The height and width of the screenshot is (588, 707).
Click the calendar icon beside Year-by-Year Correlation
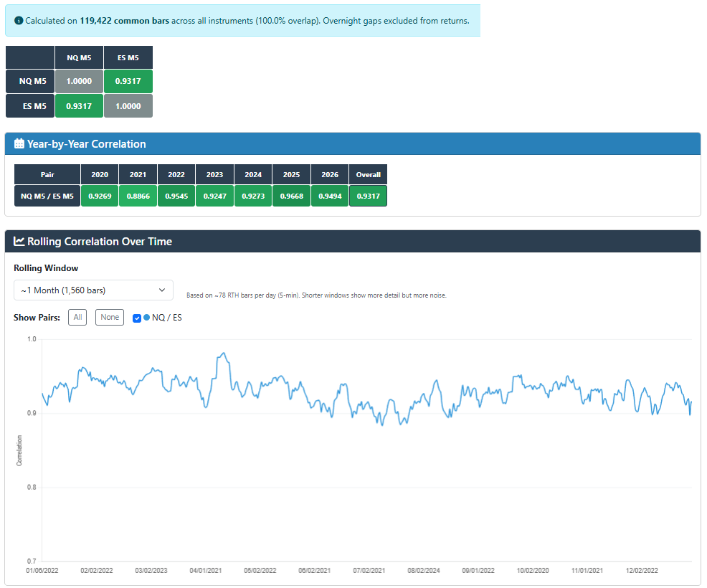pos(19,144)
